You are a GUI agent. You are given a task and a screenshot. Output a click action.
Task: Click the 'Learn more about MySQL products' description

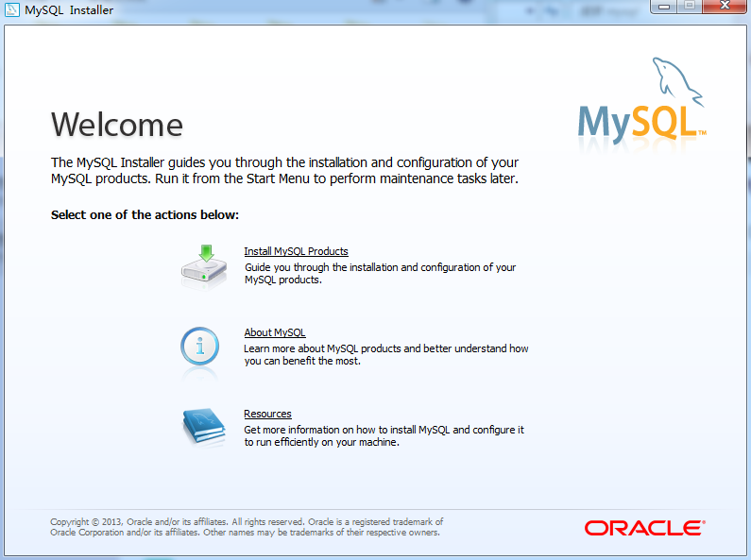pos(386,355)
